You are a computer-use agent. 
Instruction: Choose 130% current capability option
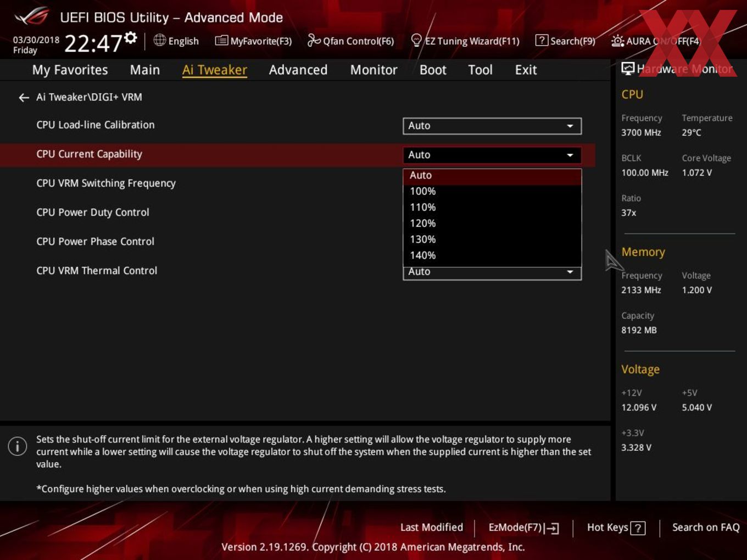[492, 239]
